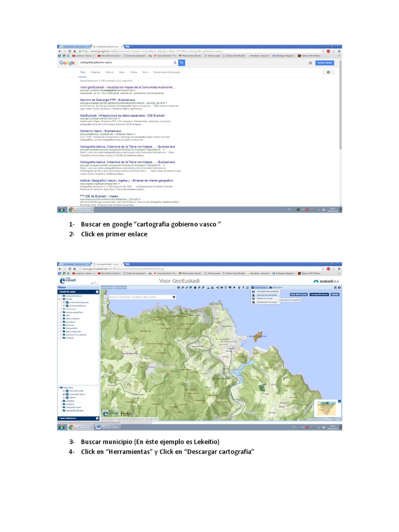Click the Google results page scrollbar

coord(340,105)
